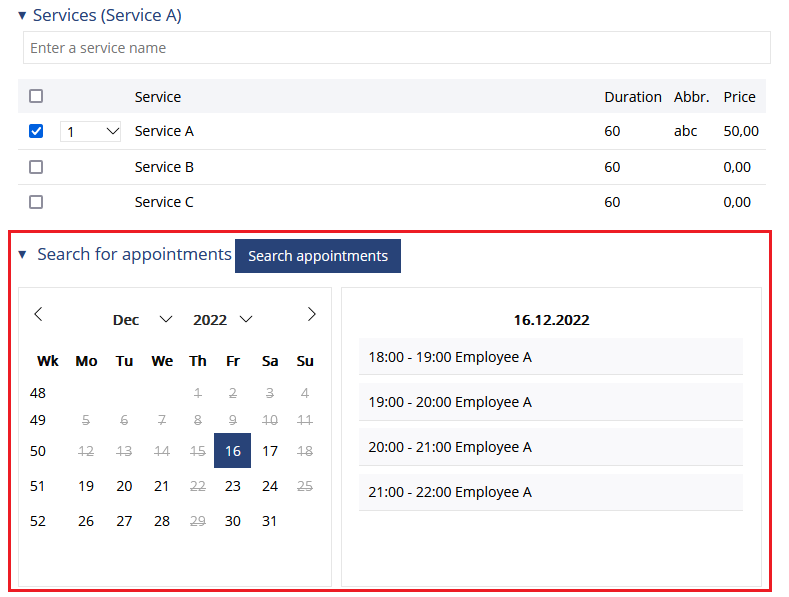Viewport: 789px width, 597px height.
Task: Open the quantity dropdown for Service A
Action: [91, 131]
